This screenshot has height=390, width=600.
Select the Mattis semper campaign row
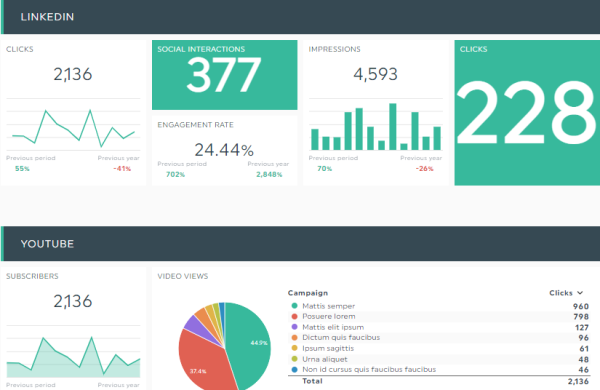[439, 306]
